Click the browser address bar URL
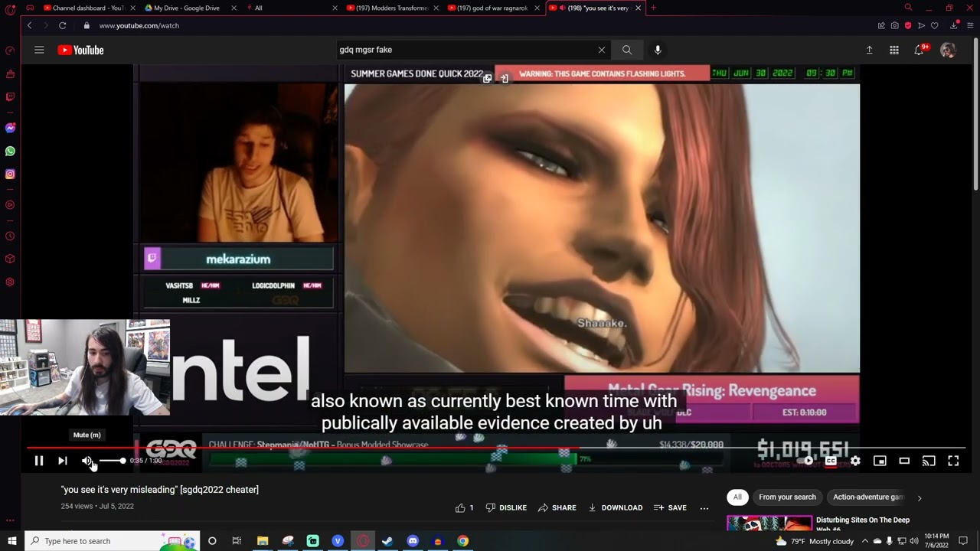The height and width of the screenshot is (551, 980). point(139,25)
